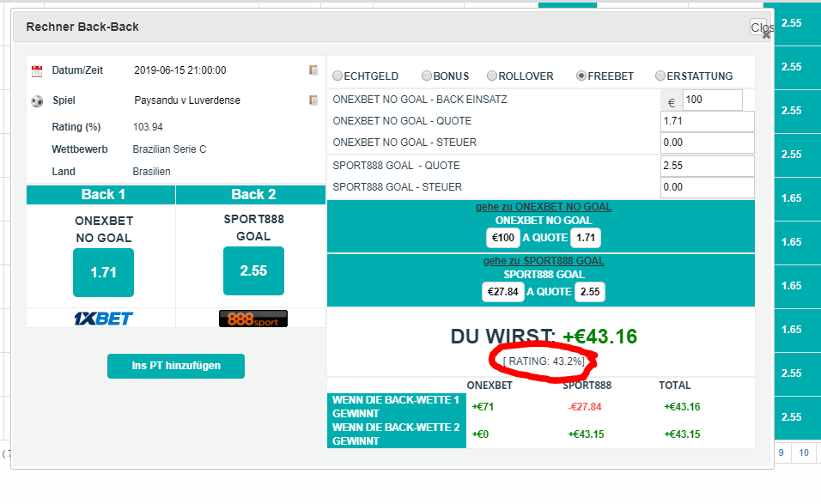Click the TOTAL column header
Screen dimensions: 821x504
point(674,386)
